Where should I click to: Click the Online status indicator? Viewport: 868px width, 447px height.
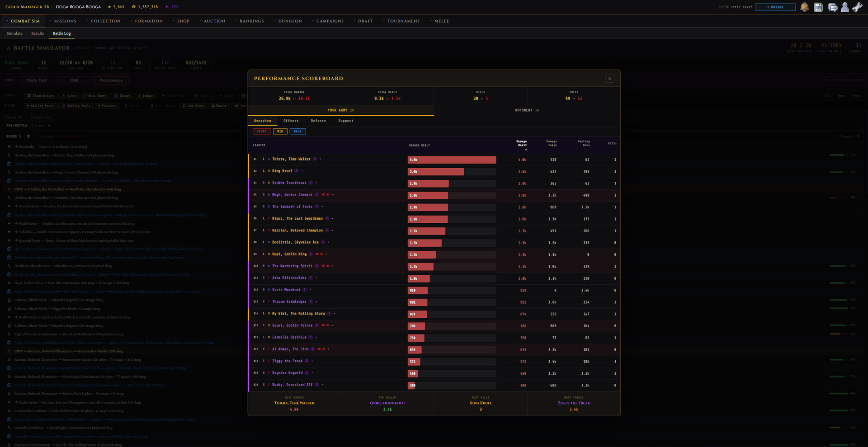click(x=775, y=7)
